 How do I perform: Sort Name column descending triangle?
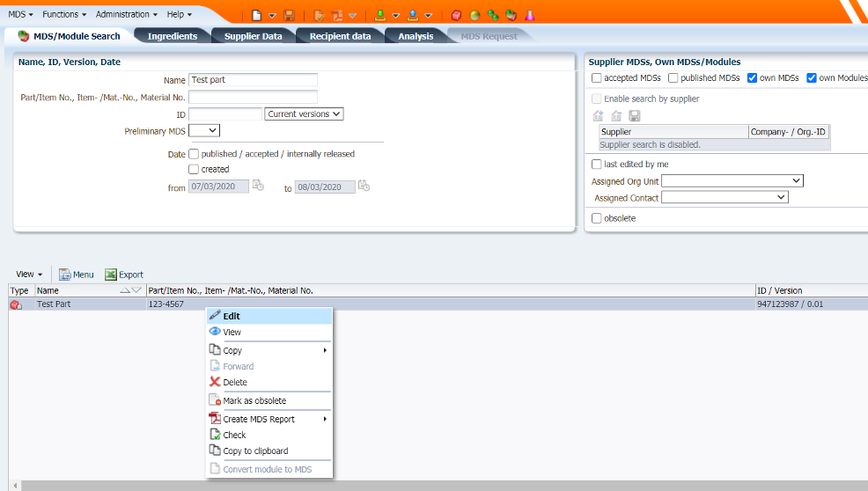tap(136, 290)
